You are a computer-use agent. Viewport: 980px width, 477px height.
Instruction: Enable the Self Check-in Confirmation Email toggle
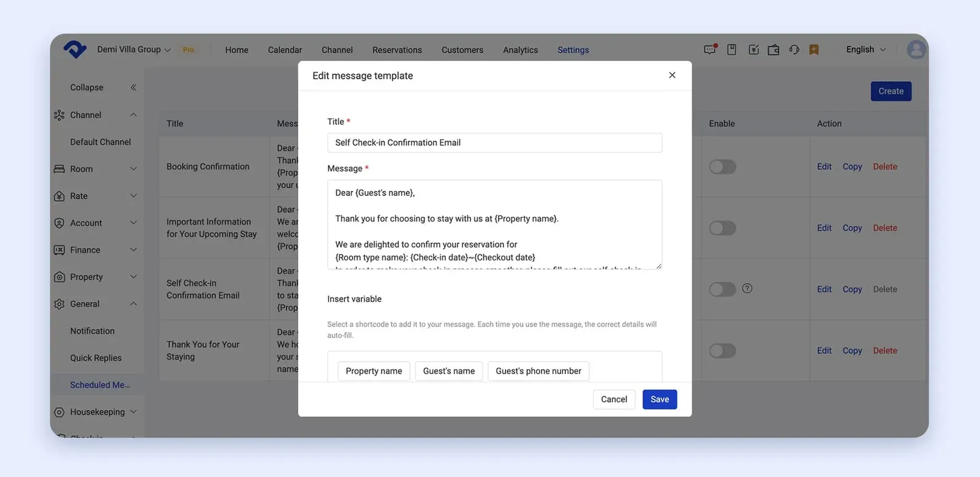[723, 289]
